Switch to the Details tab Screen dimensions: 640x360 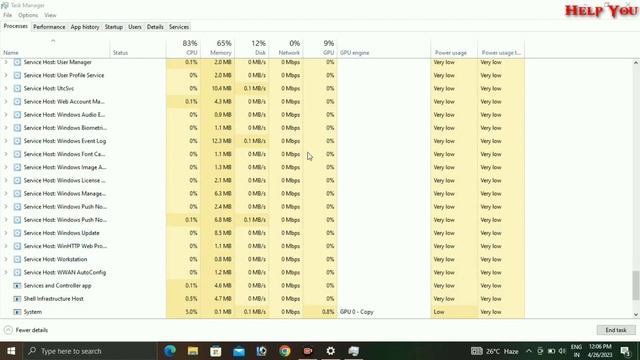point(155,27)
